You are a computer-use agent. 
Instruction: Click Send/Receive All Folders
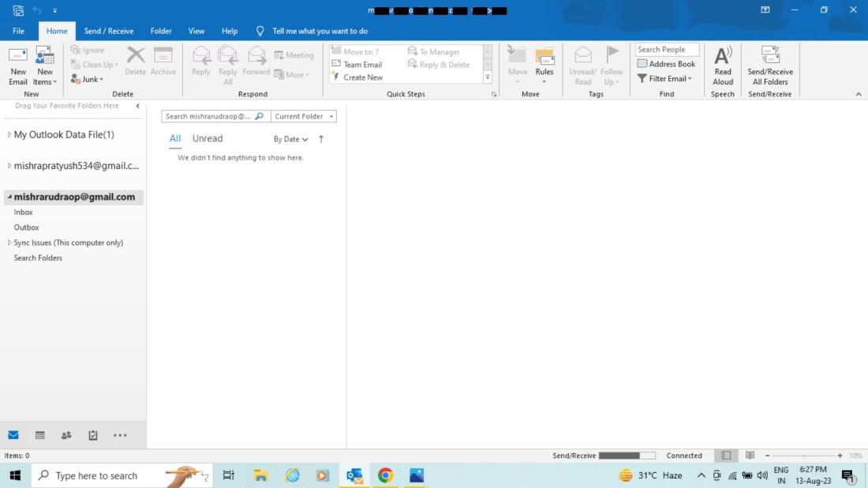(770, 66)
